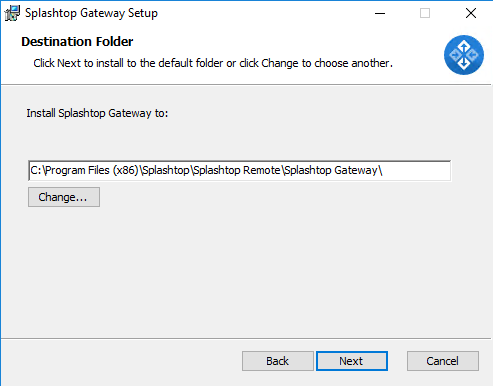Close the Splashtop Gateway Setup dialog

[471, 13]
